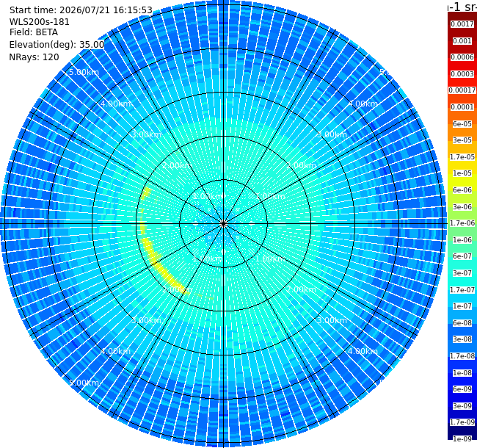Click the 1e-09 colorbar label

(x=462, y=439)
